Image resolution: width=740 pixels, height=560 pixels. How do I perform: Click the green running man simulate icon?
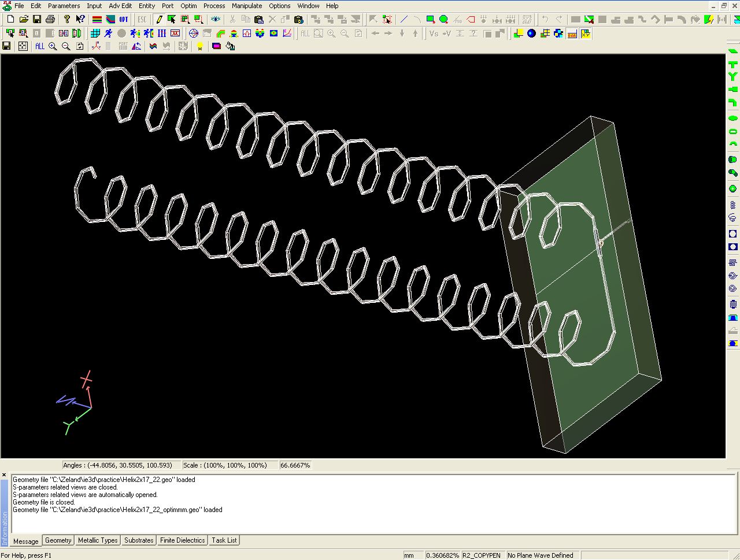pyautogui.click(x=108, y=34)
